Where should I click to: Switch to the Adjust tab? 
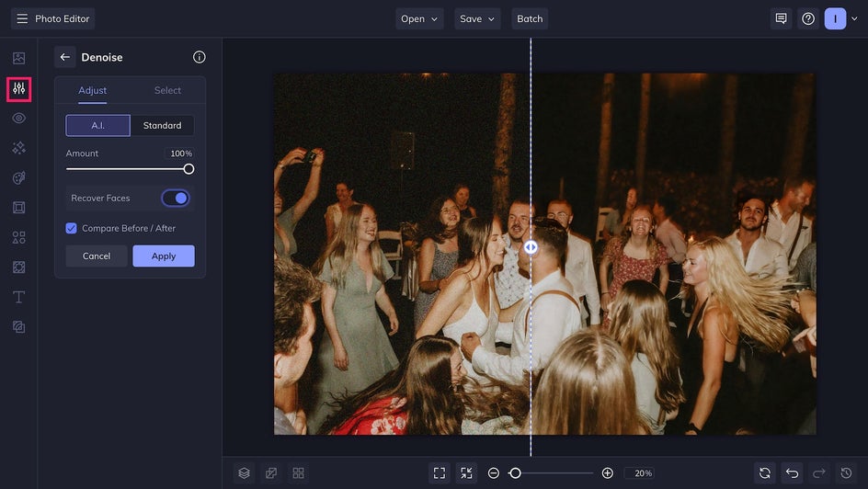pos(93,90)
